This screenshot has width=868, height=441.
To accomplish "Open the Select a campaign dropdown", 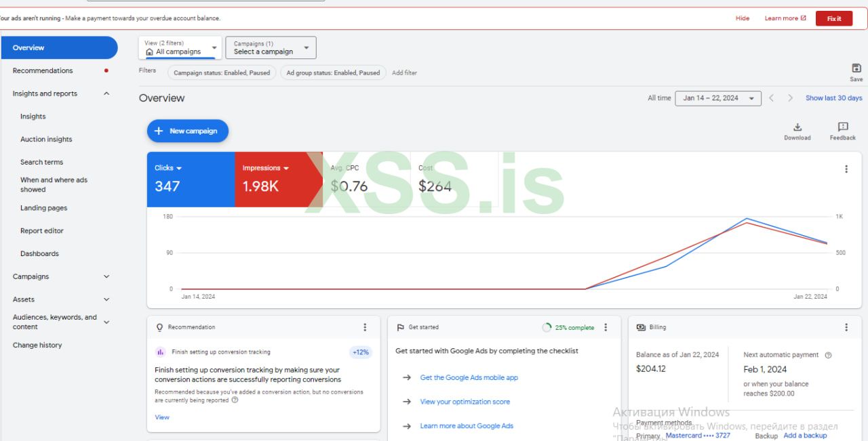I will tap(271, 47).
